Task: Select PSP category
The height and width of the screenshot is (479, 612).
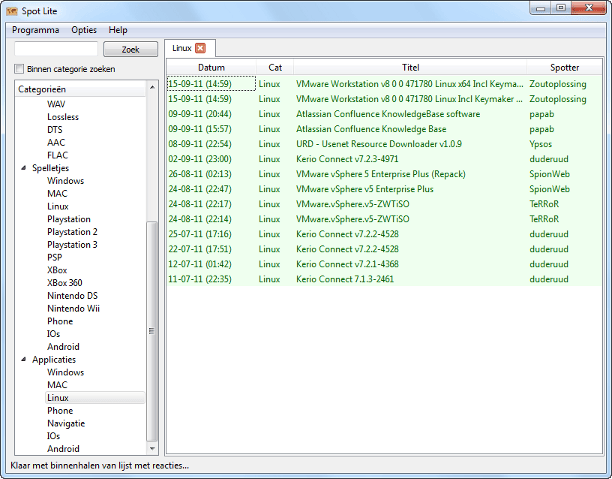Action: (x=55, y=257)
